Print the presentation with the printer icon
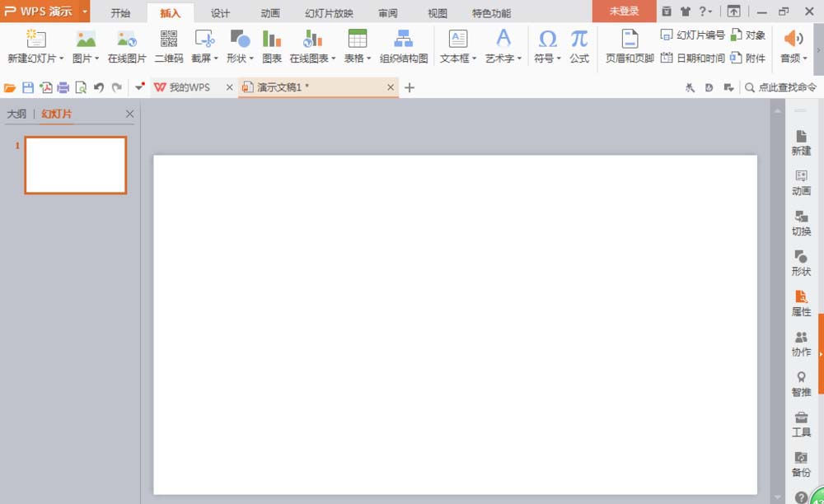This screenshot has width=824, height=504. click(63, 87)
